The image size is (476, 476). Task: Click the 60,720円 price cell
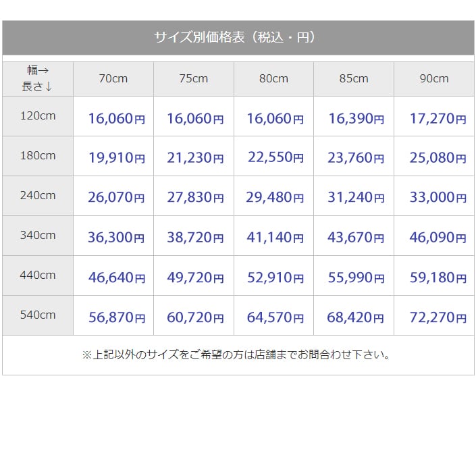(x=195, y=317)
